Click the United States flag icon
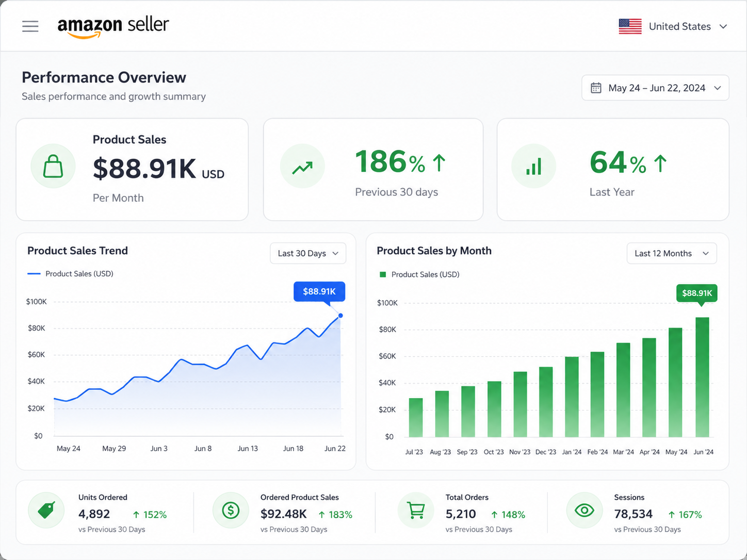The height and width of the screenshot is (560, 747). (630, 26)
